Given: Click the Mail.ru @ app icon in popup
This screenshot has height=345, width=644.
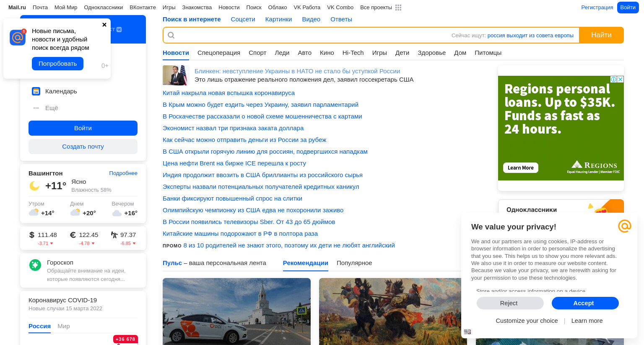Looking at the screenshot, I should (x=18, y=37).
